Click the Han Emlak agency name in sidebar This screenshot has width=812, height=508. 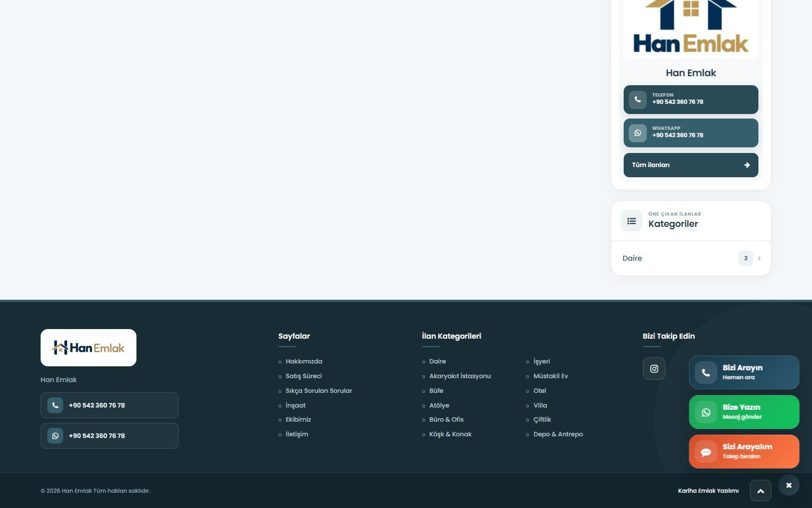[x=691, y=73]
